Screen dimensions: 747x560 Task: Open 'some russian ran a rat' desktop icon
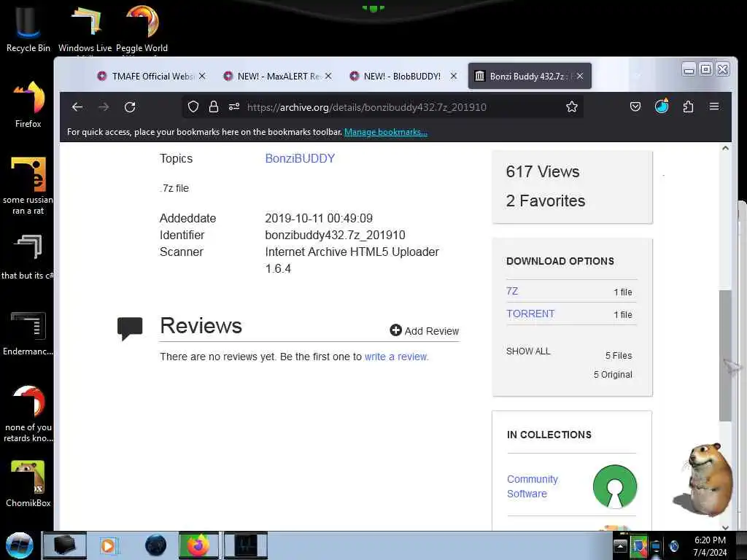tap(28, 186)
